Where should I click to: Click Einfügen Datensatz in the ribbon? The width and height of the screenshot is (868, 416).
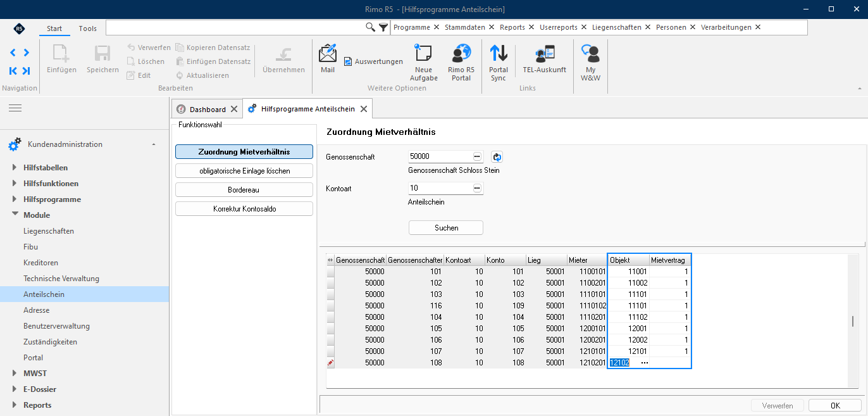click(213, 61)
